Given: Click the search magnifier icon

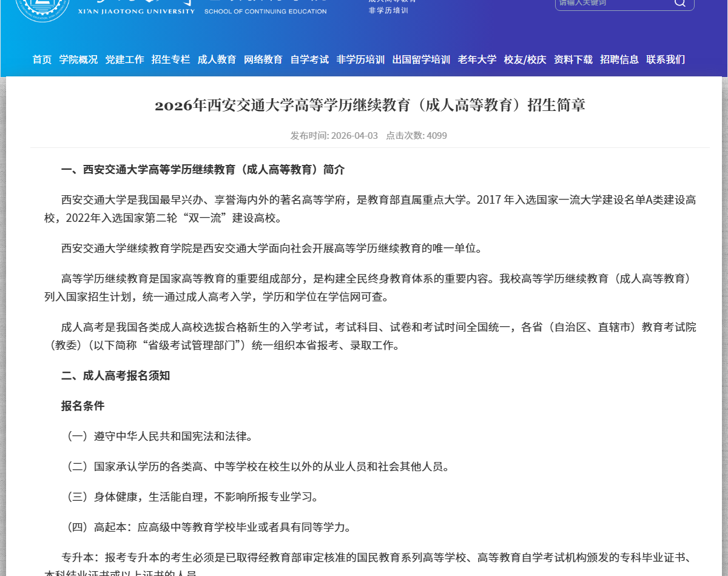Looking at the screenshot, I should tap(679, 3).
